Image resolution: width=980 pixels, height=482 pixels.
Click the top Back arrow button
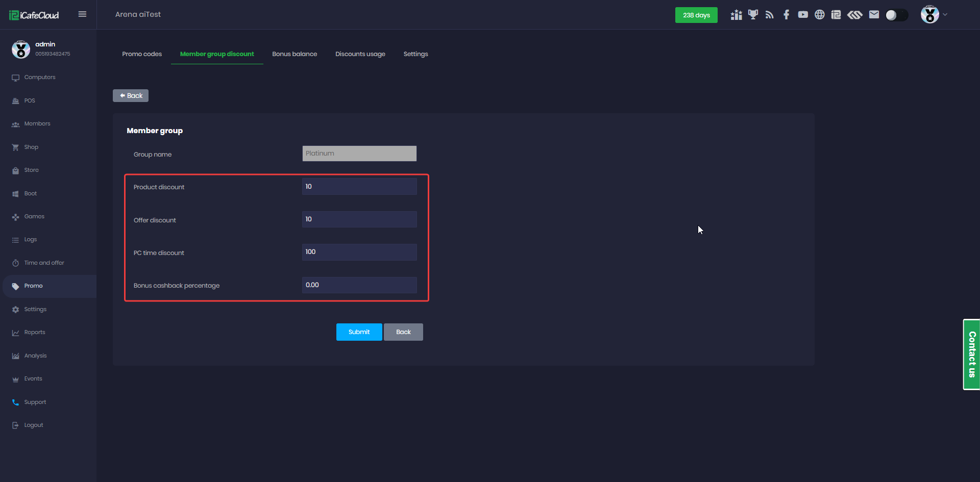coord(131,96)
